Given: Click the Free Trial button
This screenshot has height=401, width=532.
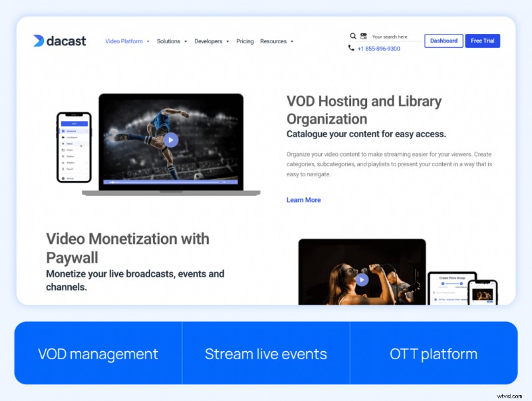Looking at the screenshot, I should click(482, 41).
